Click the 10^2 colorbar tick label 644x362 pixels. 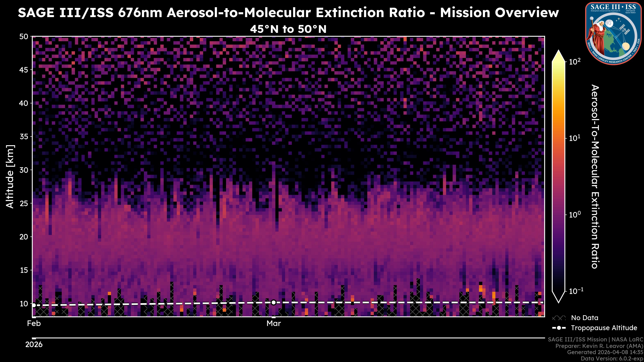pos(575,62)
